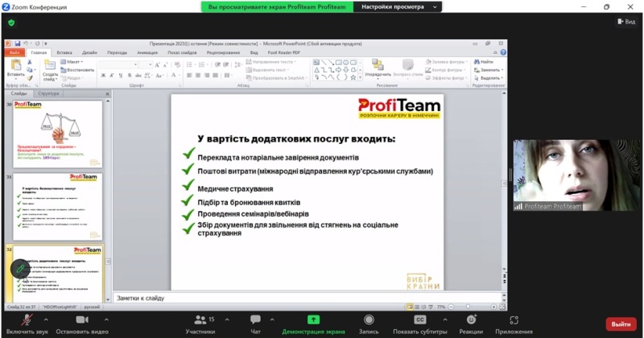
Task: Click the numbered list icon
Action: pos(202,64)
